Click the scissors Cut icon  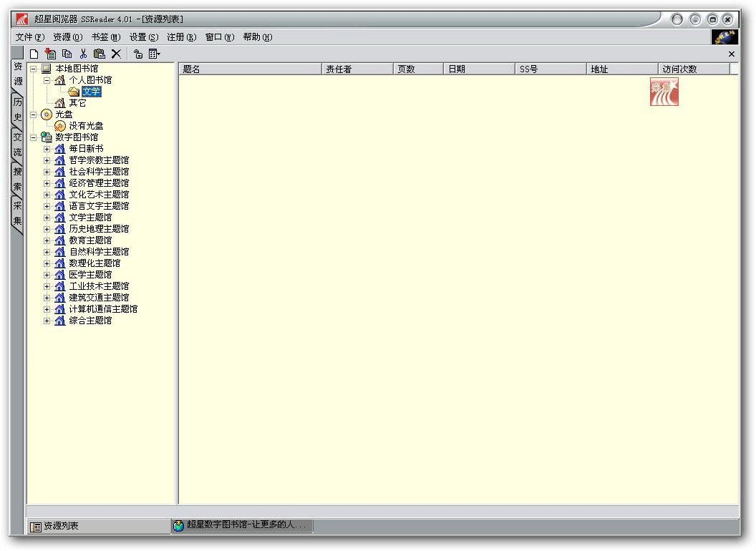[x=84, y=54]
